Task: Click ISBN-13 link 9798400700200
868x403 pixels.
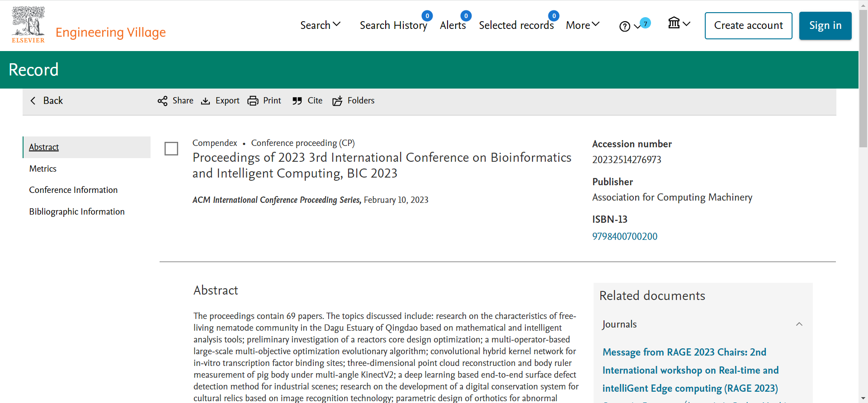Action: 625,237
